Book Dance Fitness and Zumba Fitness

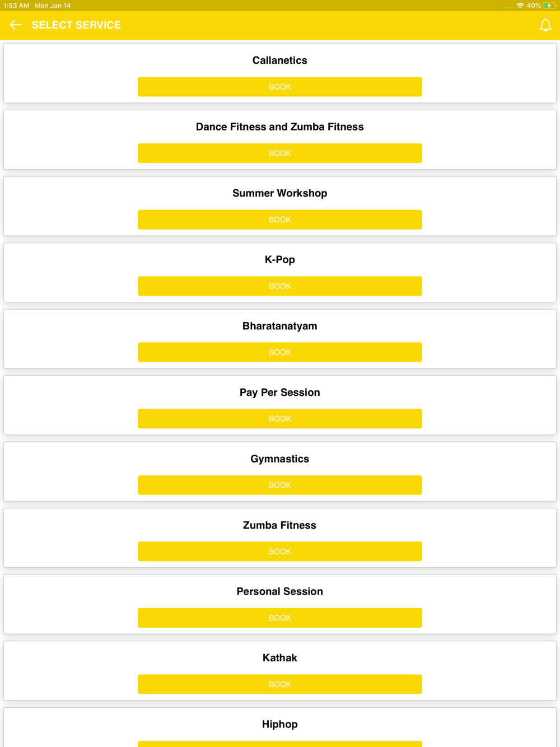[280, 153]
